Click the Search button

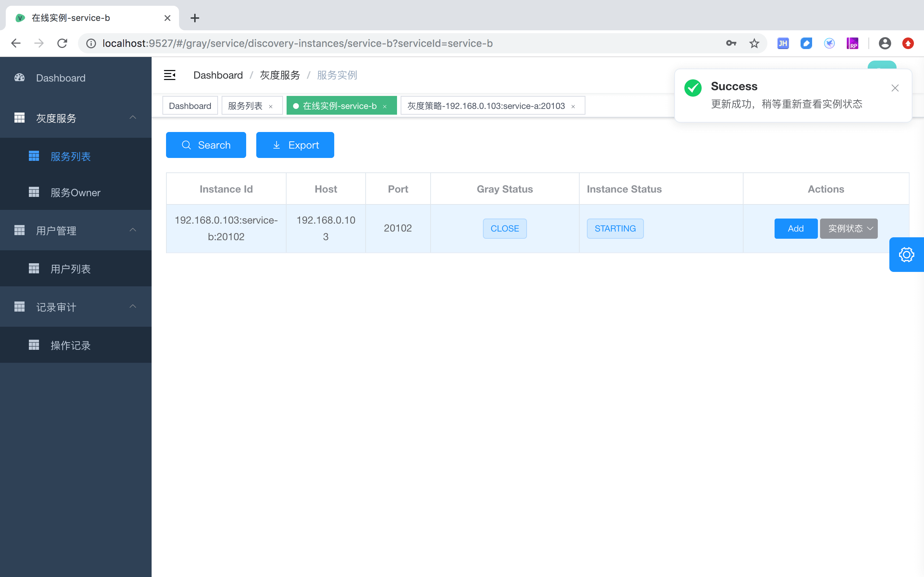pyautogui.click(x=206, y=146)
